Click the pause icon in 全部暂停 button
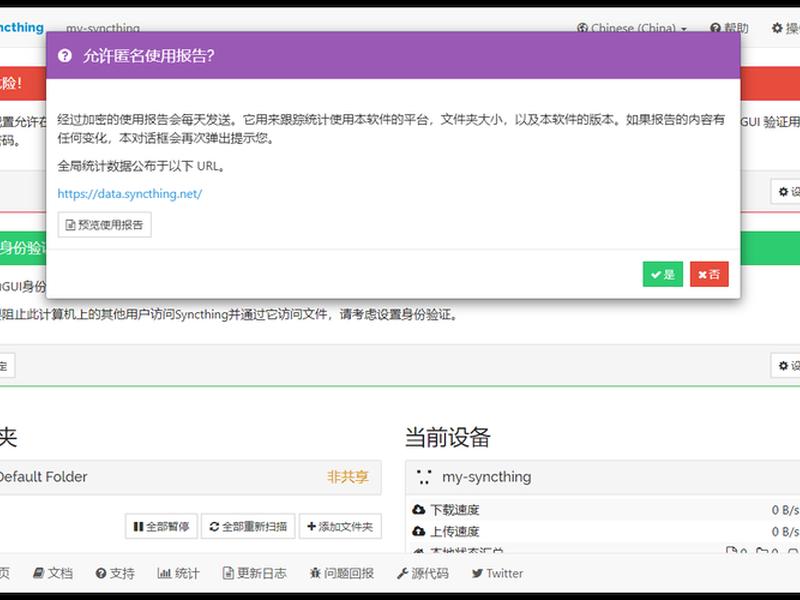This screenshot has height=600, width=800. pos(138,526)
